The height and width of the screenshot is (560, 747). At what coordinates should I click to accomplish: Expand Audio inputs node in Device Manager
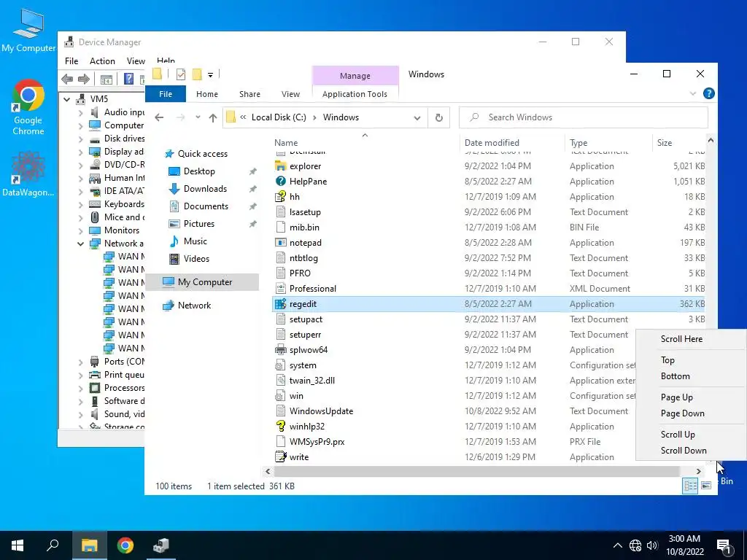click(80, 113)
